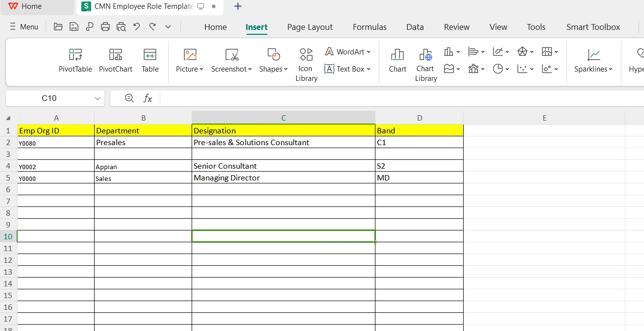The width and height of the screenshot is (644, 331).
Task: Open the Chart Library
Action: tap(425, 64)
